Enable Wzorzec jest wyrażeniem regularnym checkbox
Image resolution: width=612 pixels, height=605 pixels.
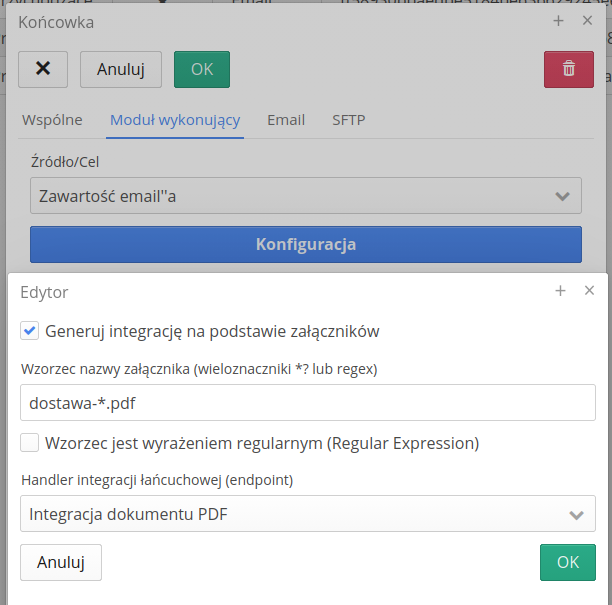30,443
